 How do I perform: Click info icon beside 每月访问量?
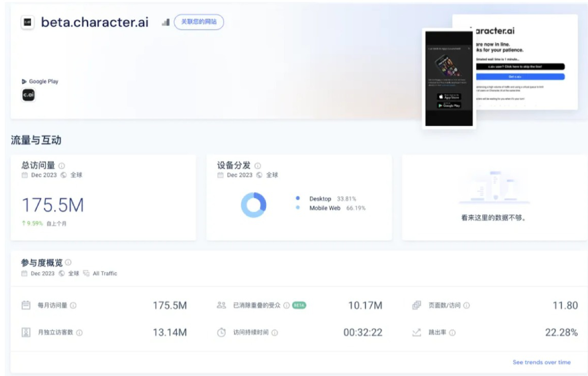coord(73,305)
